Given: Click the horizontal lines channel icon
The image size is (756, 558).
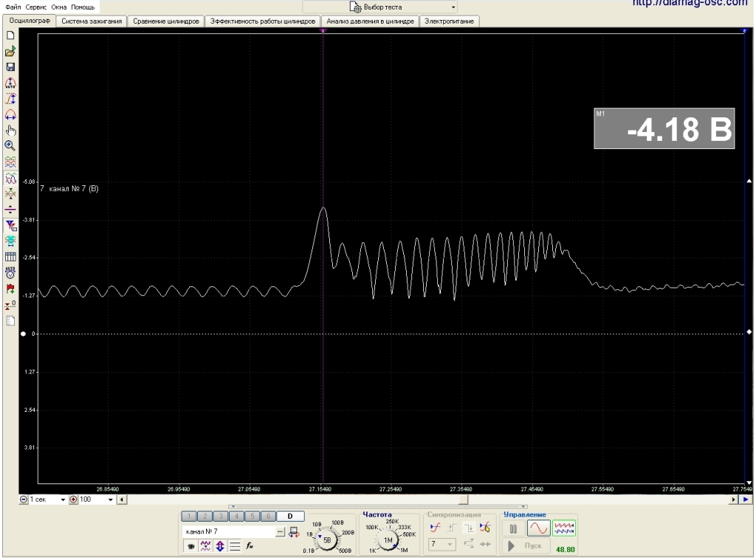Looking at the screenshot, I should click(x=235, y=546).
